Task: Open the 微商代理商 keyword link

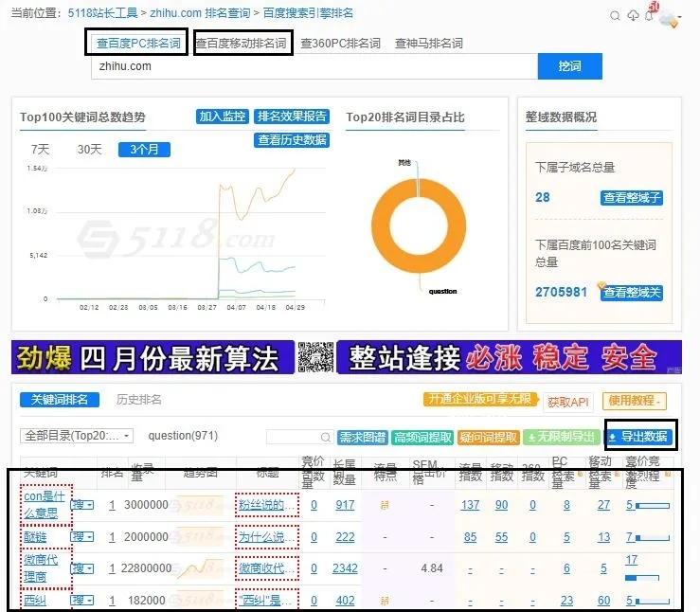Action: pos(40,567)
